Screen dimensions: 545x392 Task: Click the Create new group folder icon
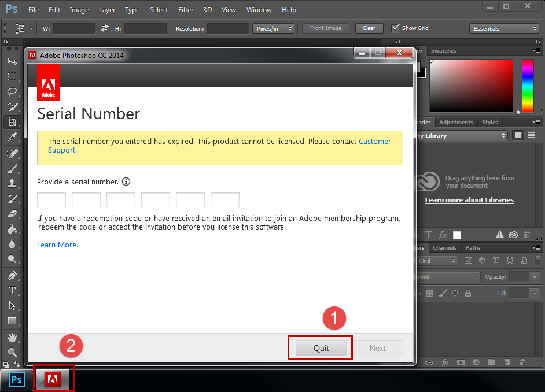[491, 363]
